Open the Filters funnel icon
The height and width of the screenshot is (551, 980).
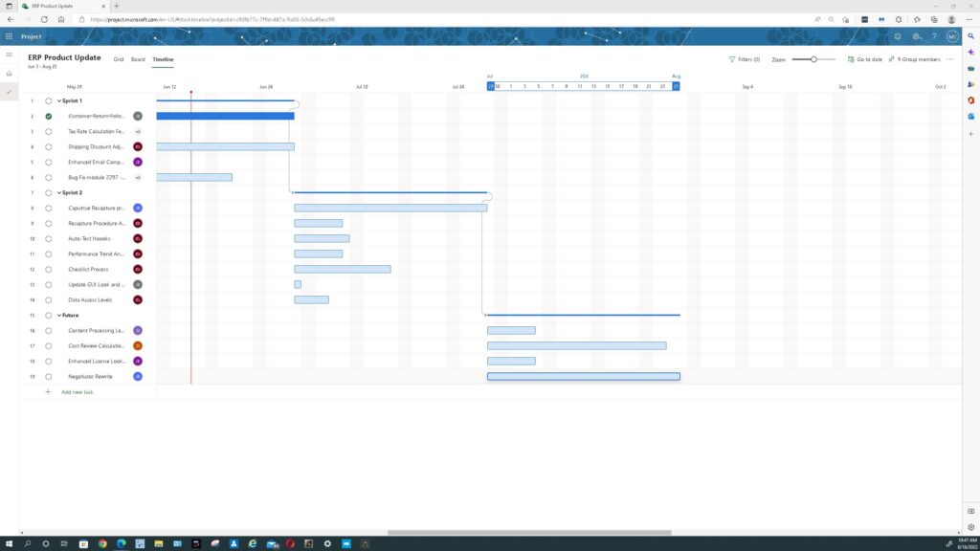[732, 59]
